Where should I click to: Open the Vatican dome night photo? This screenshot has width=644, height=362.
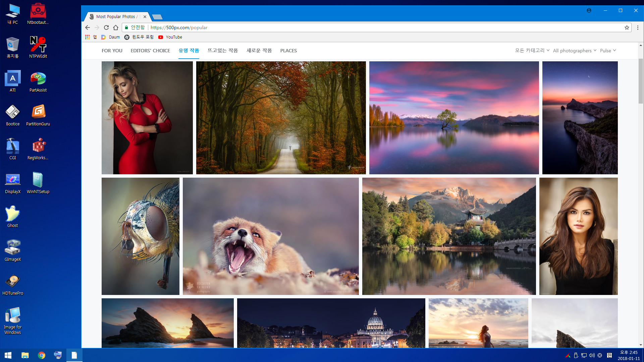pos(331,323)
